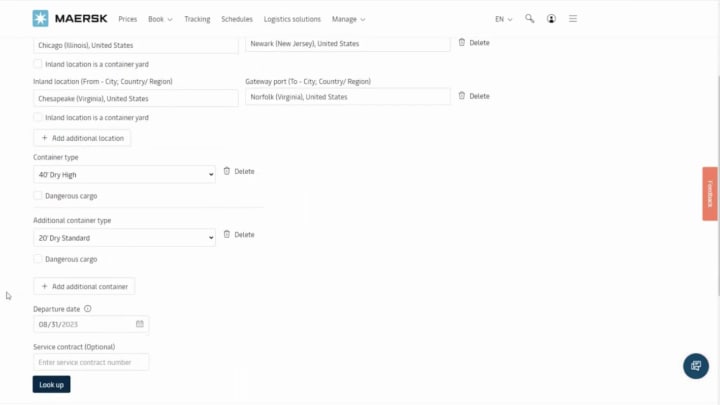Expand the Book menu

[x=160, y=19]
